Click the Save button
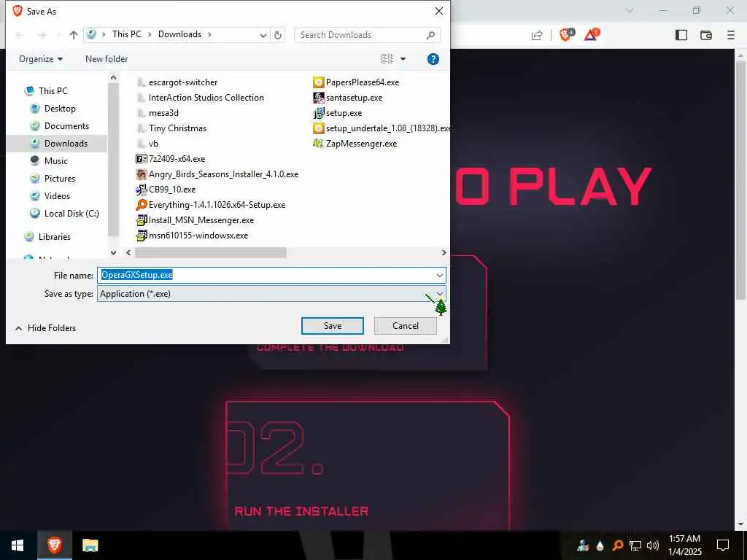Viewport: 747px width, 560px height. (333, 326)
